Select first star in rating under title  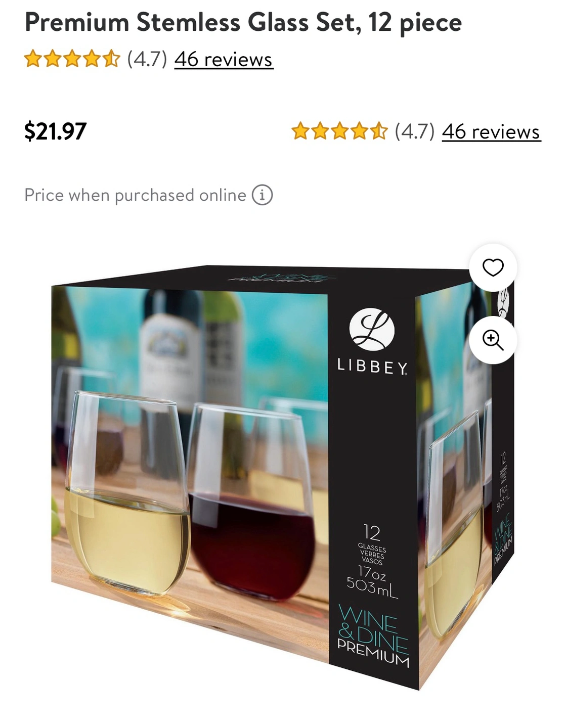(x=33, y=59)
